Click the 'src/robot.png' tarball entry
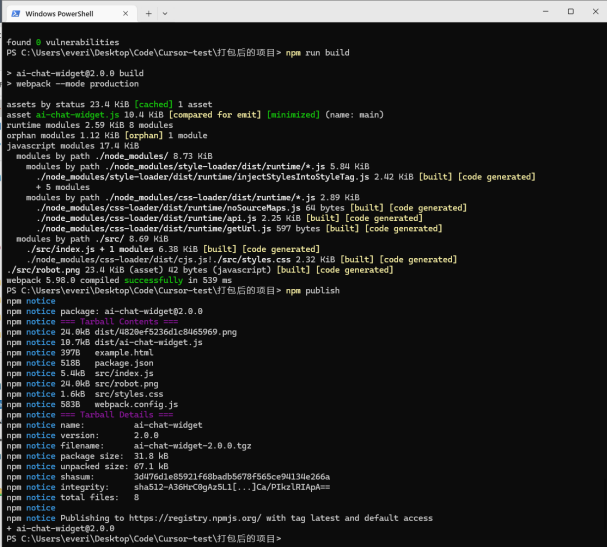Viewport: 607px width, 547px height. coord(126,384)
